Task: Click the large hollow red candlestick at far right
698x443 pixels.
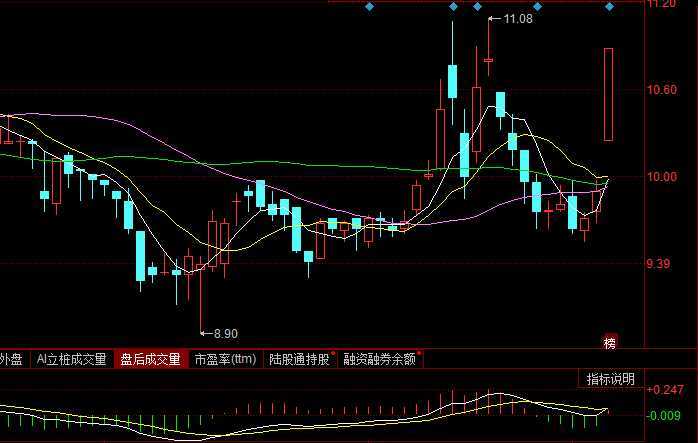Action: 608,94
